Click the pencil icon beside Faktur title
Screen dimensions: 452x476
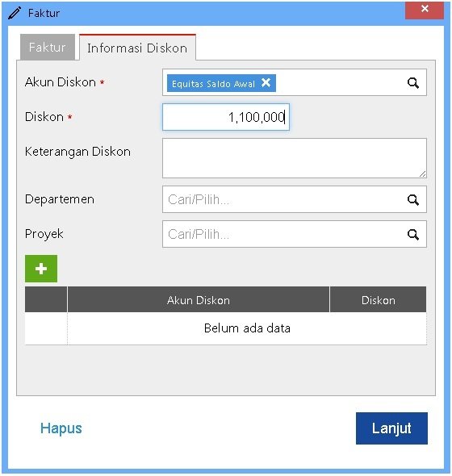15,13
